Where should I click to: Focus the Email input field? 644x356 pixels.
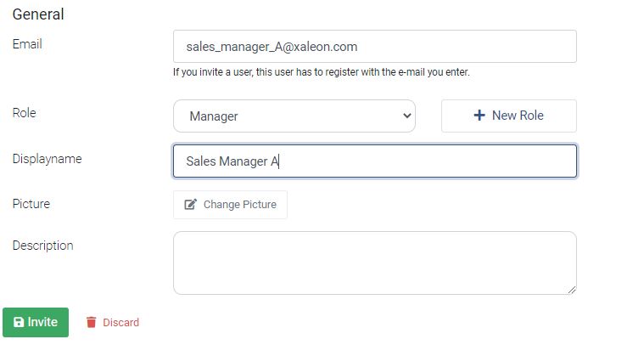374,47
